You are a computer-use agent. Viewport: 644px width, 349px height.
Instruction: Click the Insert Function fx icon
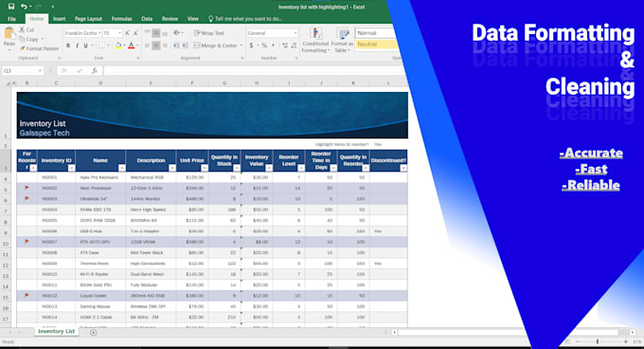pos(94,71)
